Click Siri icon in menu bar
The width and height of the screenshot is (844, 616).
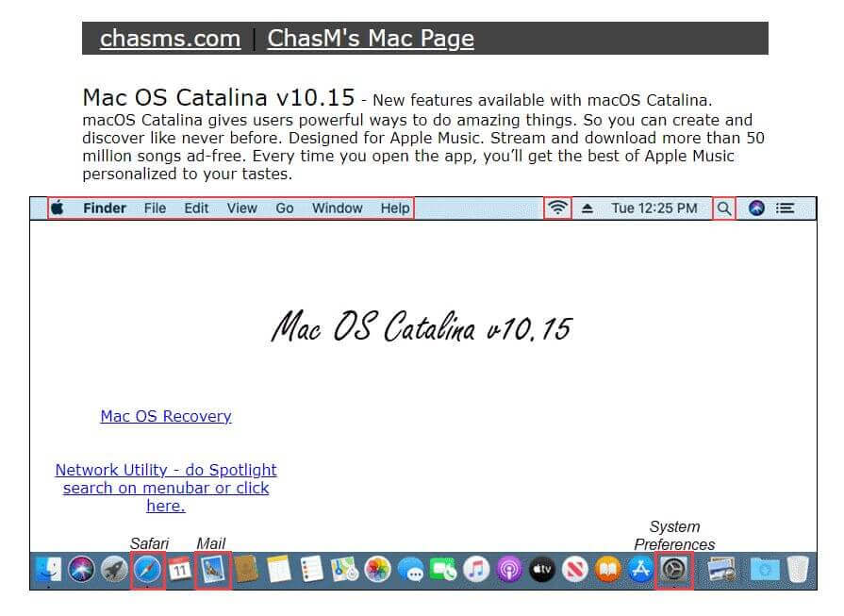click(756, 208)
